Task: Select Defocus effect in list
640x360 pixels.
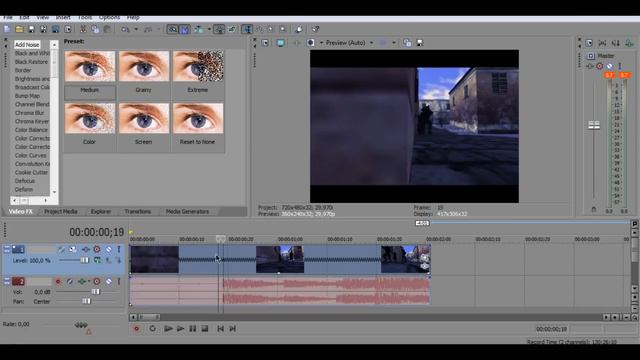Action: click(x=24, y=181)
